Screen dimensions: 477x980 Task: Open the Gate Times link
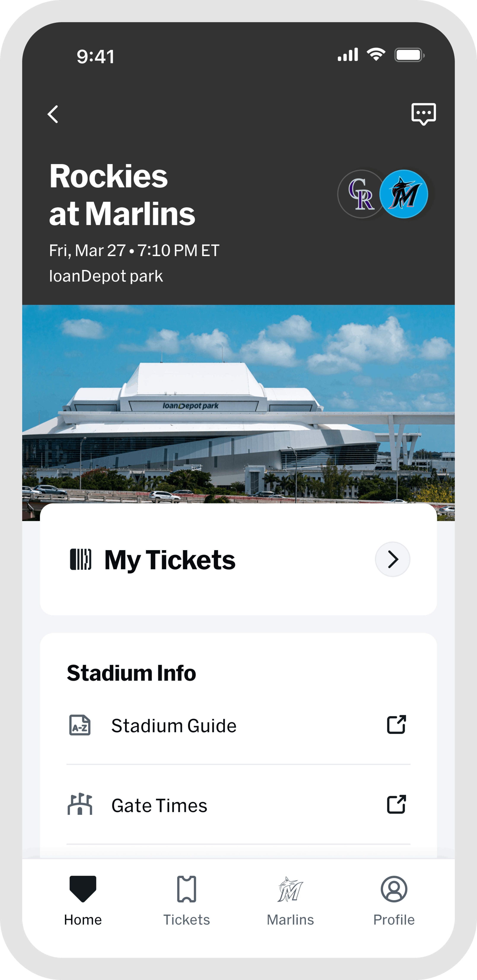pos(159,805)
